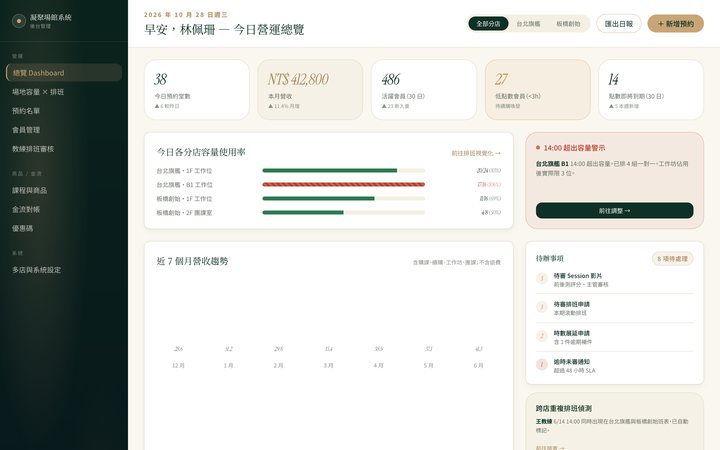Open 多店與系統設定 in the sidebar
The height and width of the screenshot is (450, 720).
tap(64, 270)
